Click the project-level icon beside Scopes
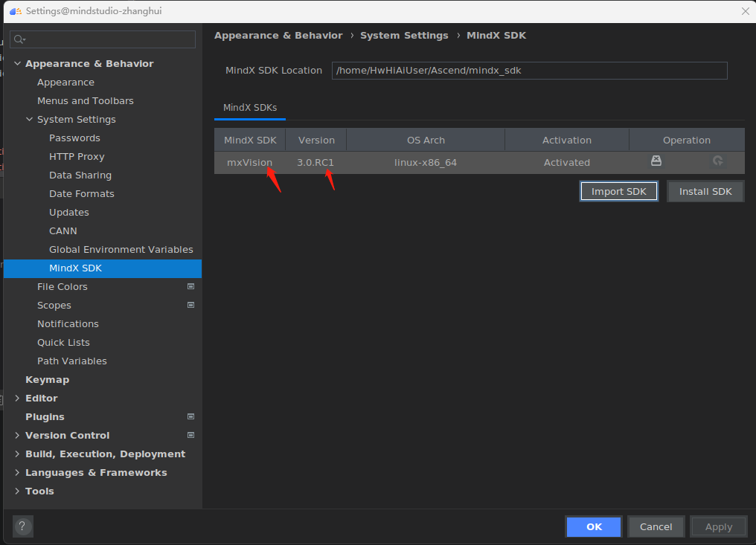Image resolution: width=756 pixels, height=545 pixels. click(191, 305)
